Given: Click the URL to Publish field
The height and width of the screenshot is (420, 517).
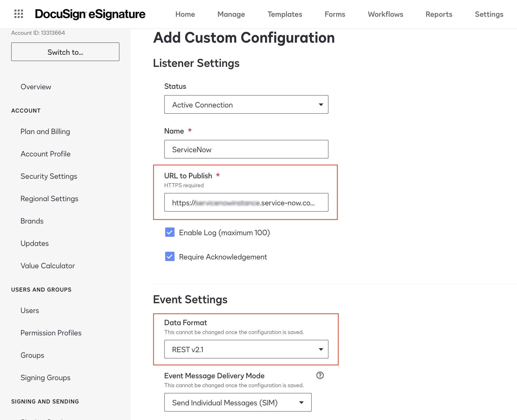Looking at the screenshot, I should click(x=246, y=202).
